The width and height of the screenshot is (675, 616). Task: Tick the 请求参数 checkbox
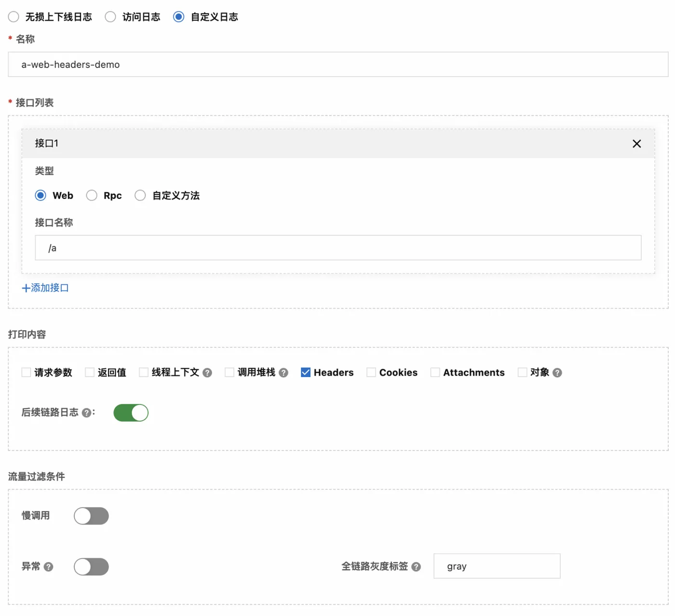coord(27,372)
